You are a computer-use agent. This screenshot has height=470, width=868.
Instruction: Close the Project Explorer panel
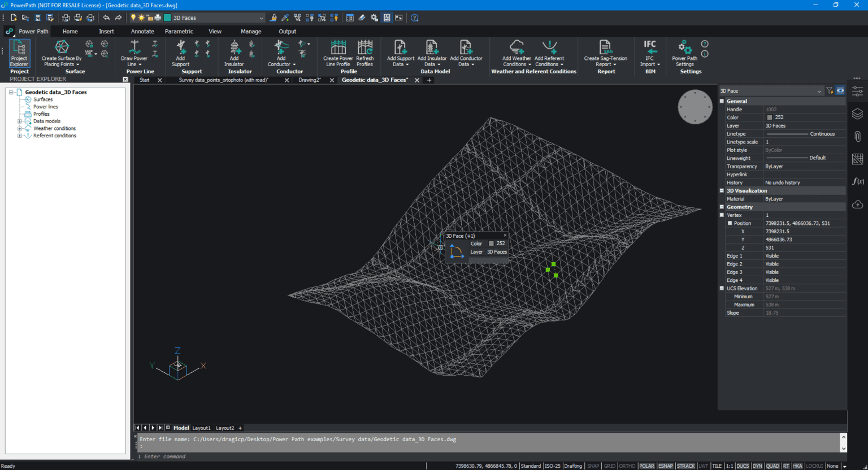pyautogui.click(x=125, y=79)
